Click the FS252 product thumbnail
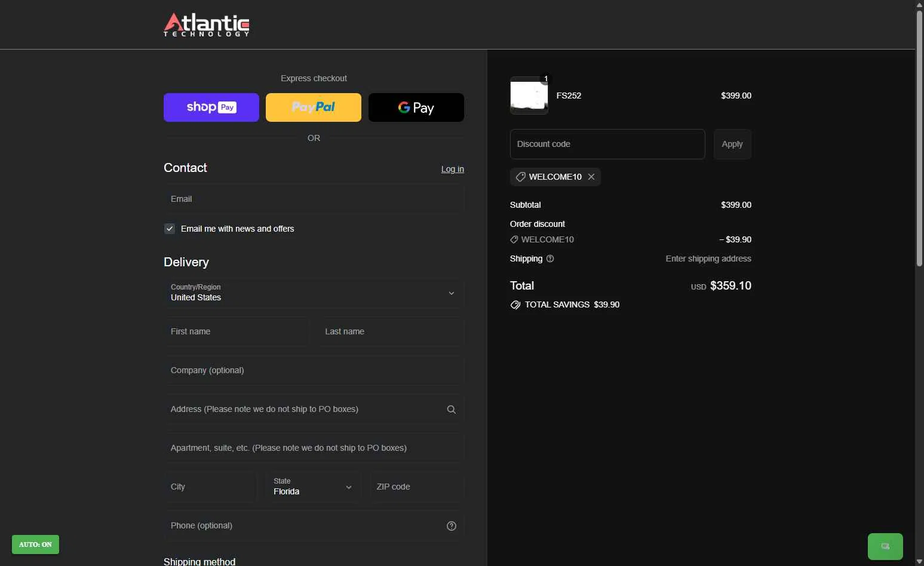The width and height of the screenshot is (924, 566). click(529, 96)
